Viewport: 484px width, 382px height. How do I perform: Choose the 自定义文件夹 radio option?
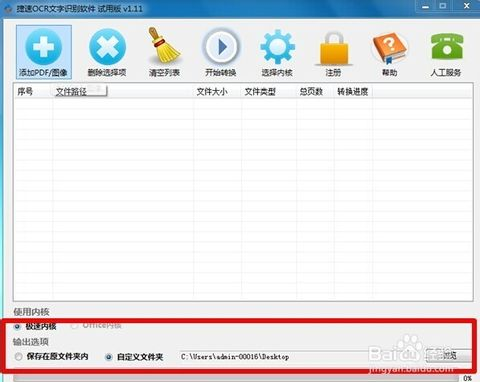point(108,357)
